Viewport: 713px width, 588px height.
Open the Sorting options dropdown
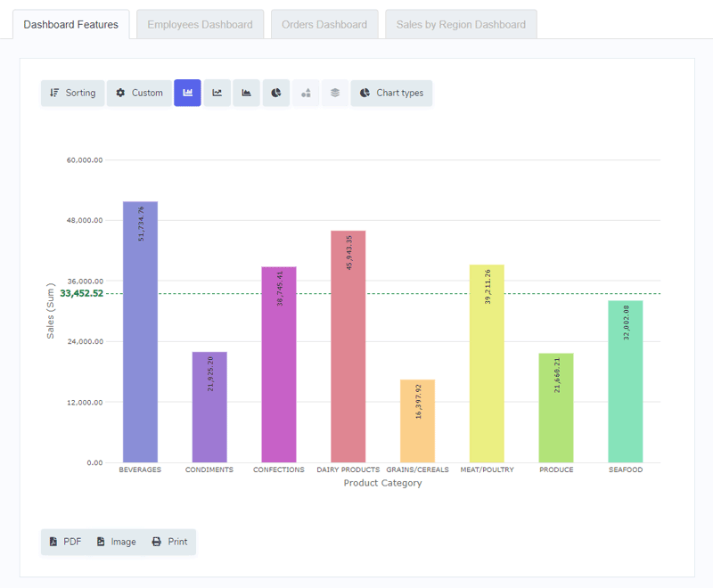[72, 93]
